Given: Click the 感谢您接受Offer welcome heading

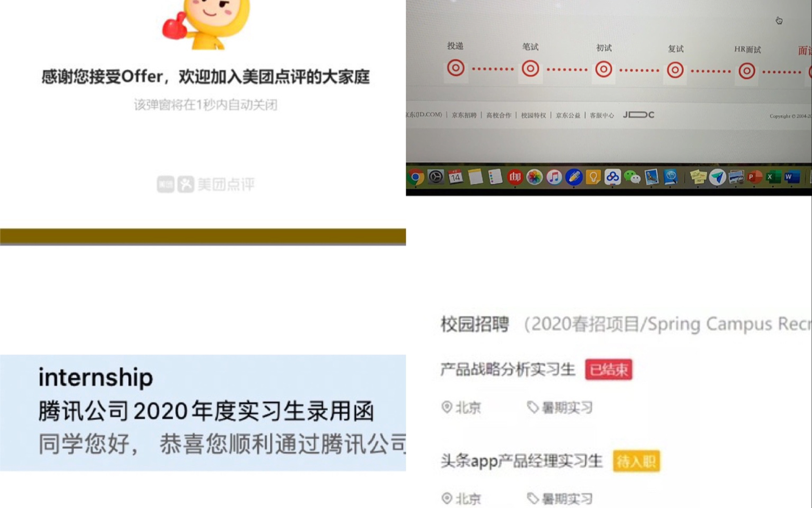Looking at the screenshot, I should point(205,77).
